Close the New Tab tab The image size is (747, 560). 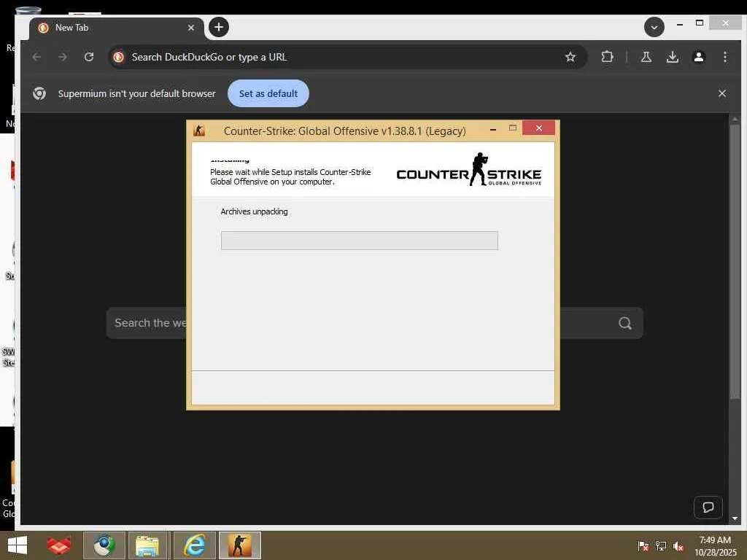(x=191, y=28)
